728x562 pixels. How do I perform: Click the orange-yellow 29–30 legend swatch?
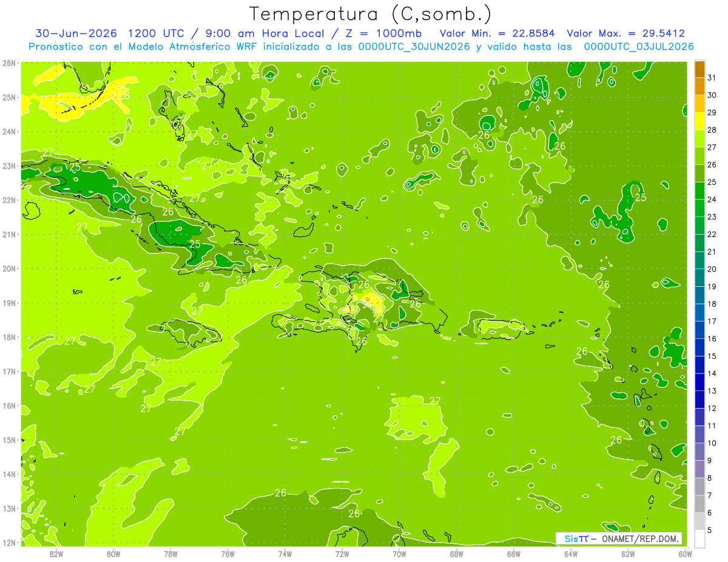(x=699, y=104)
